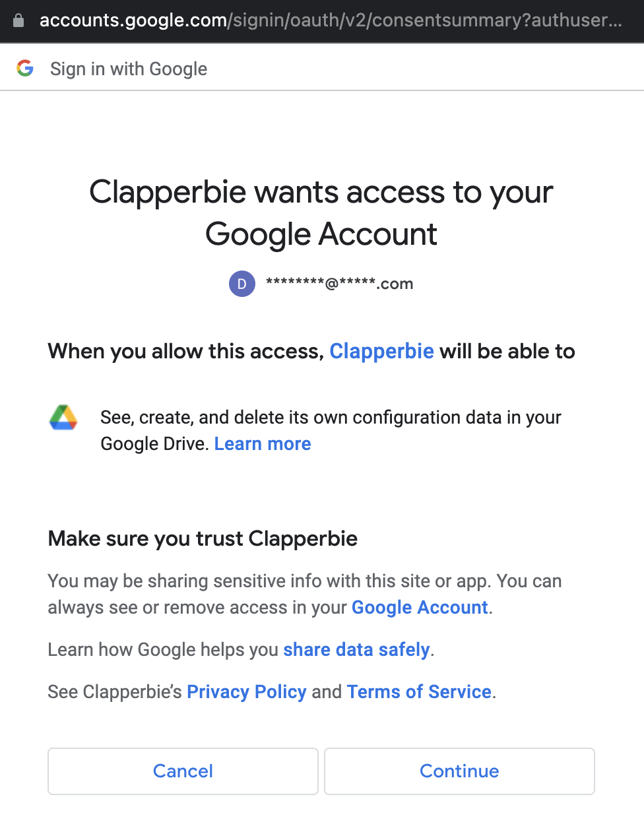The height and width of the screenshot is (838, 644).
Task: Open the blue Clapperbie app link
Action: pyautogui.click(x=381, y=351)
